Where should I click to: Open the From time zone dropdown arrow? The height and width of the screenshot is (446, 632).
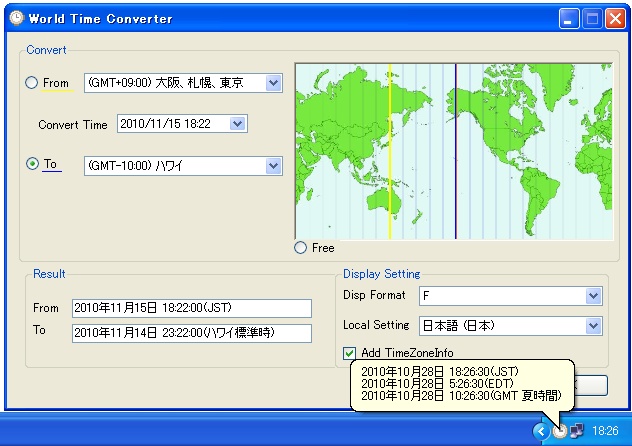(x=273, y=83)
